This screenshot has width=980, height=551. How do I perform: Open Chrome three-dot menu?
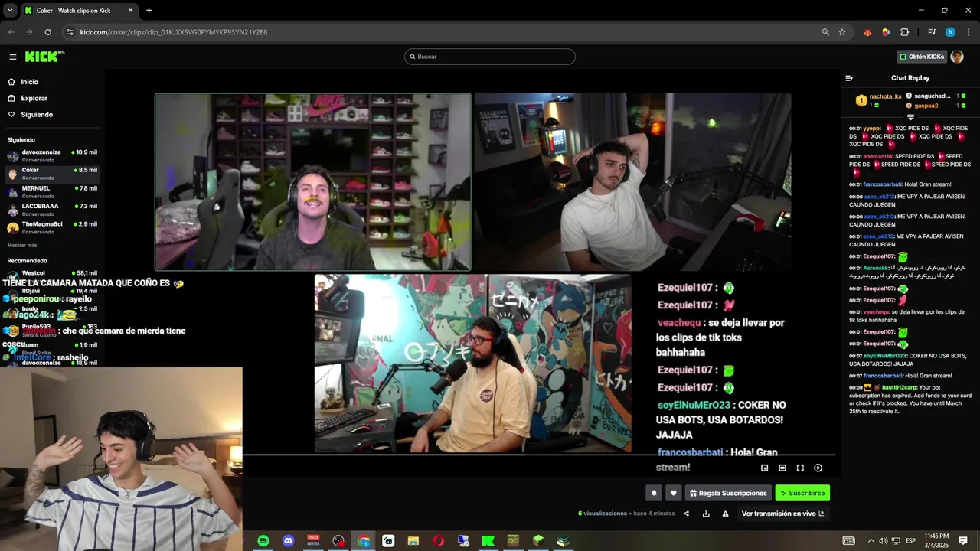(x=969, y=32)
